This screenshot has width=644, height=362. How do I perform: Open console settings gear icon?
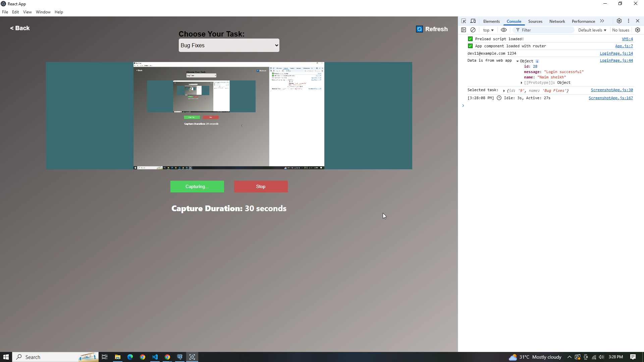click(638, 30)
